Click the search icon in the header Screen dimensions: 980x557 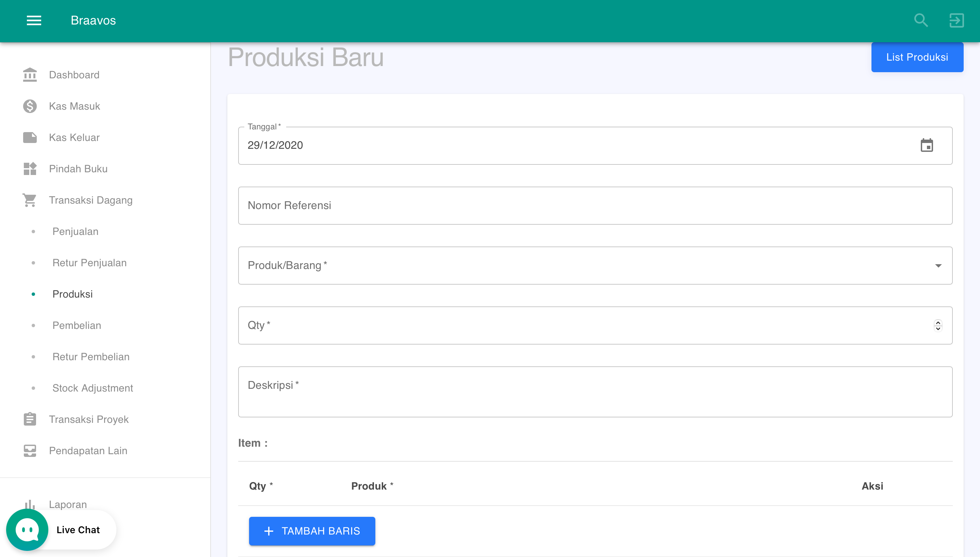[x=921, y=20]
